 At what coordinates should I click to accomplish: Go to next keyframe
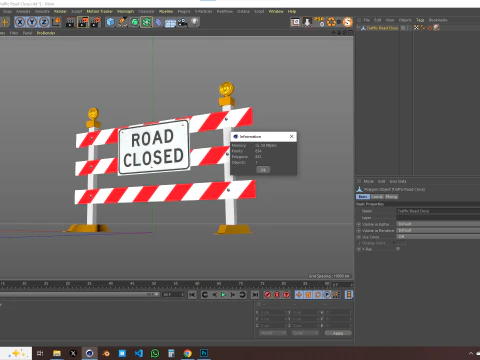[x=242, y=295]
